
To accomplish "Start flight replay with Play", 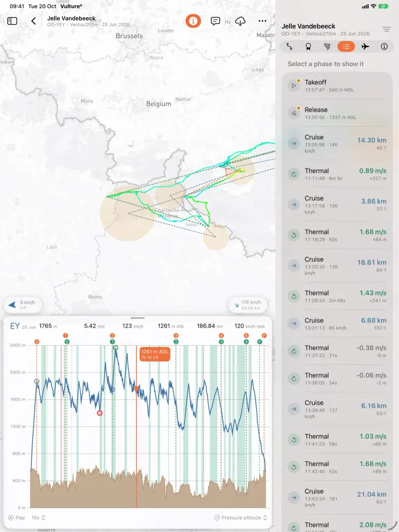I will click(17, 518).
